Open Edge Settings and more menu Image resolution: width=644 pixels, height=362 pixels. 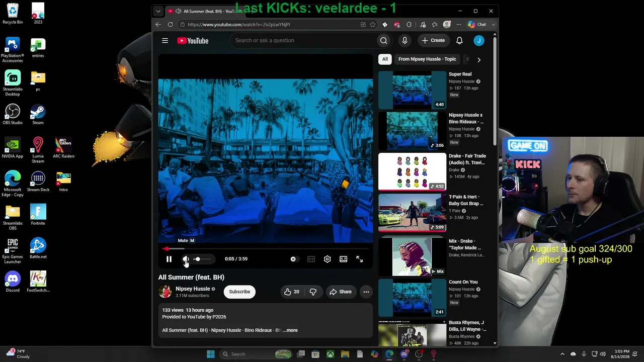(459, 24)
